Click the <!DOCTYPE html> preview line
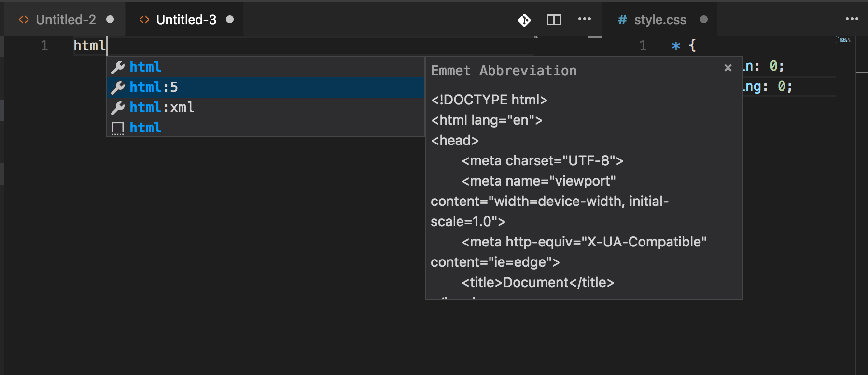 click(489, 100)
